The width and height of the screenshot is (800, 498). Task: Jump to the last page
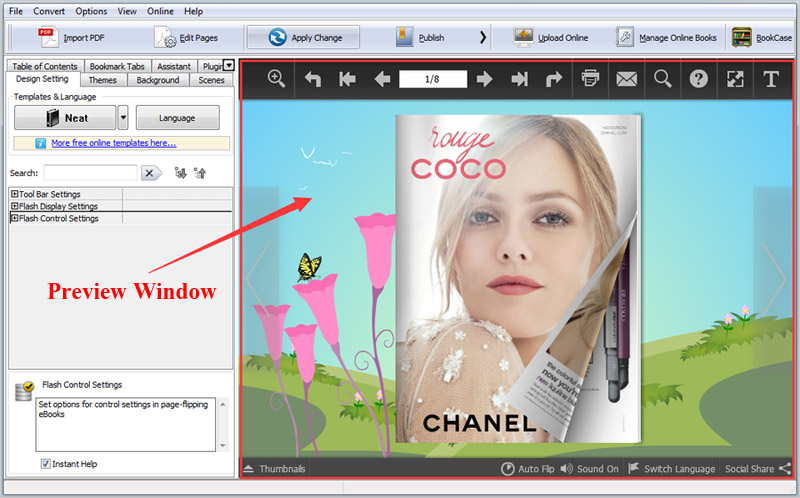(519, 79)
